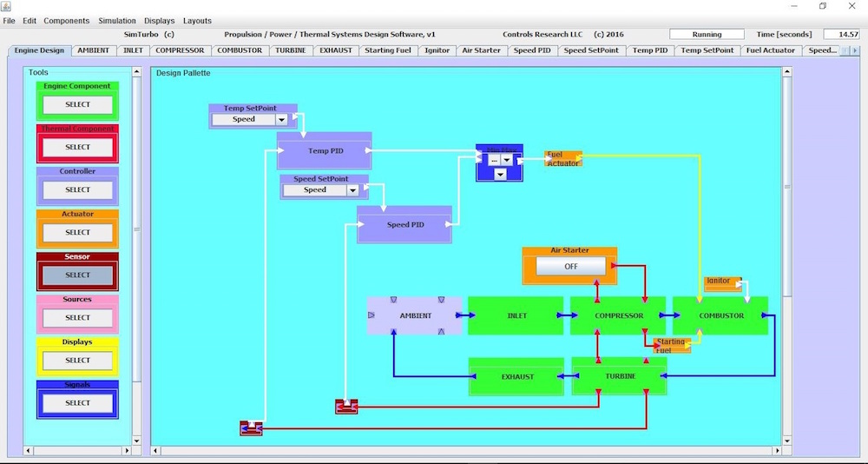Select the Speed PID controller block

404,225
